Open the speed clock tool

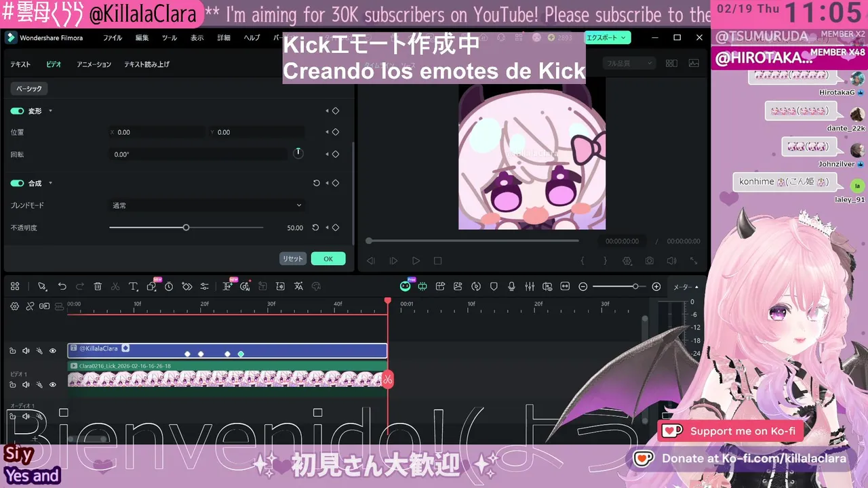click(x=169, y=287)
